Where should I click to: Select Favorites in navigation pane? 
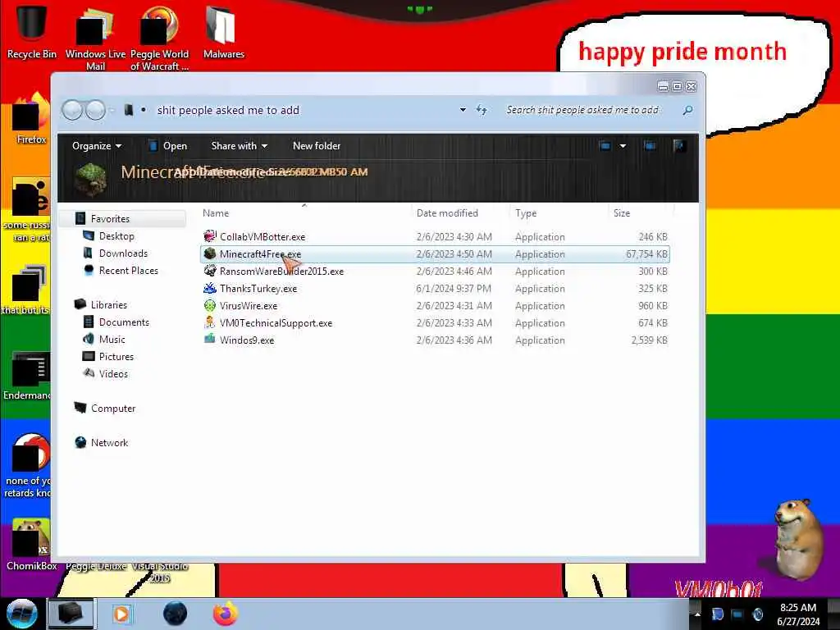110,218
